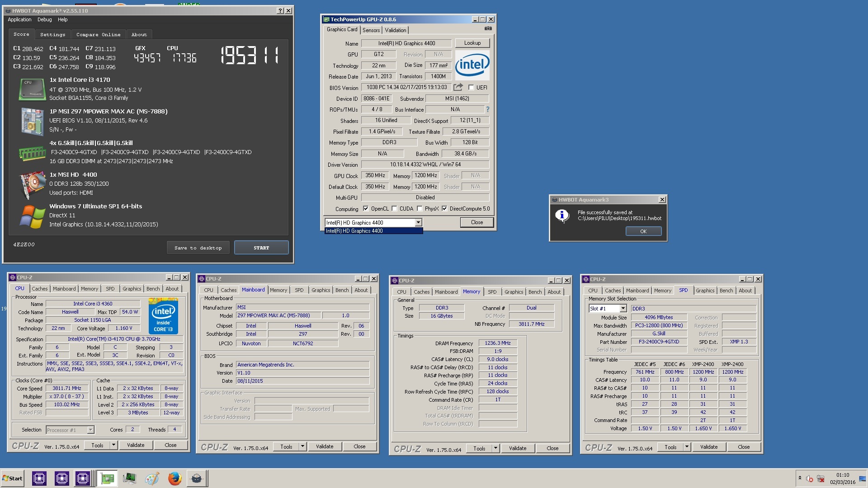Screen dimensions: 868x488
Task: Open the Paint taskbar icon
Action: (x=152, y=478)
